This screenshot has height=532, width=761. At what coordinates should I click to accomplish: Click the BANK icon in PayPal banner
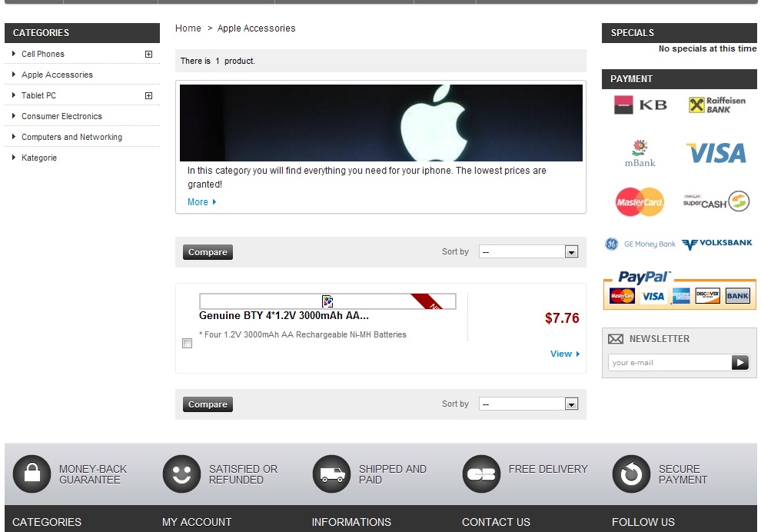point(738,296)
